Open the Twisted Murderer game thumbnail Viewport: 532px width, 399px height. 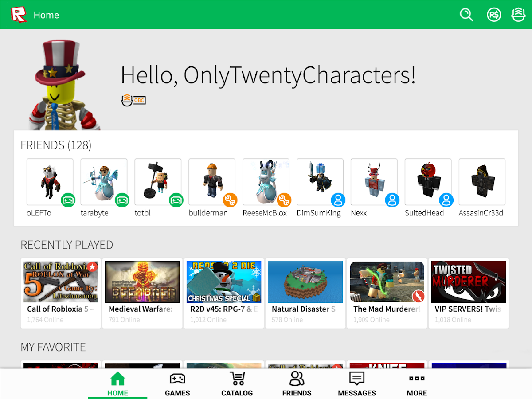[469, 282]
